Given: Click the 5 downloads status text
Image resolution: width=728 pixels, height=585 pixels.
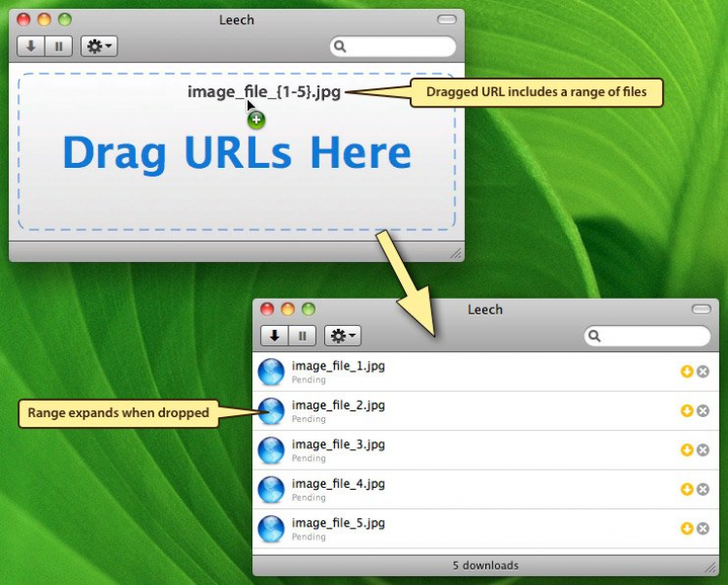Looking at the screenshot, I should [x=485, y=566].
